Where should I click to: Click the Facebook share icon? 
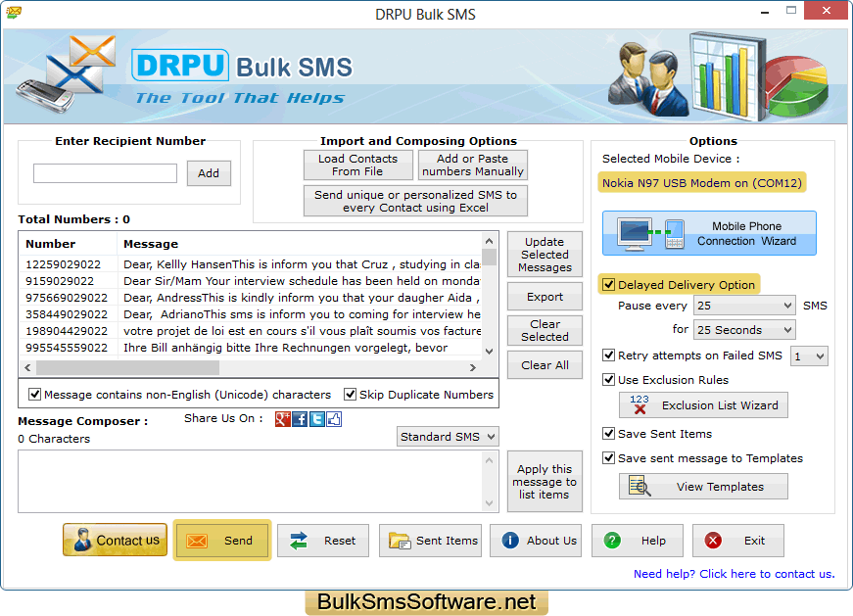pos(300,419)
